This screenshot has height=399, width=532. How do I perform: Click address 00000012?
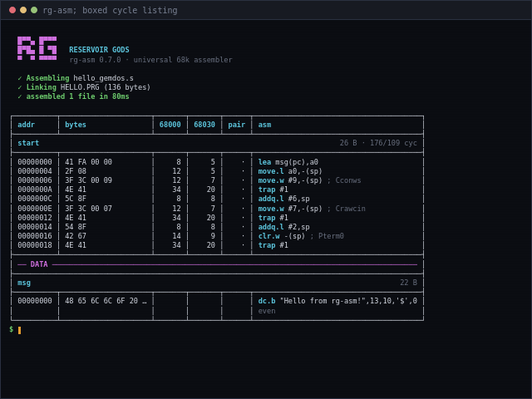[35, 218]
